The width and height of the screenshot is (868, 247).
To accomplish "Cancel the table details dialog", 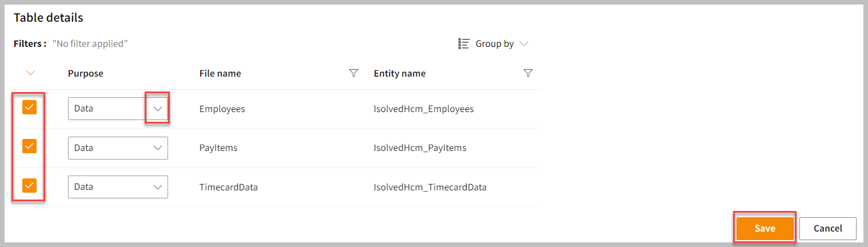I will point(827,228).
